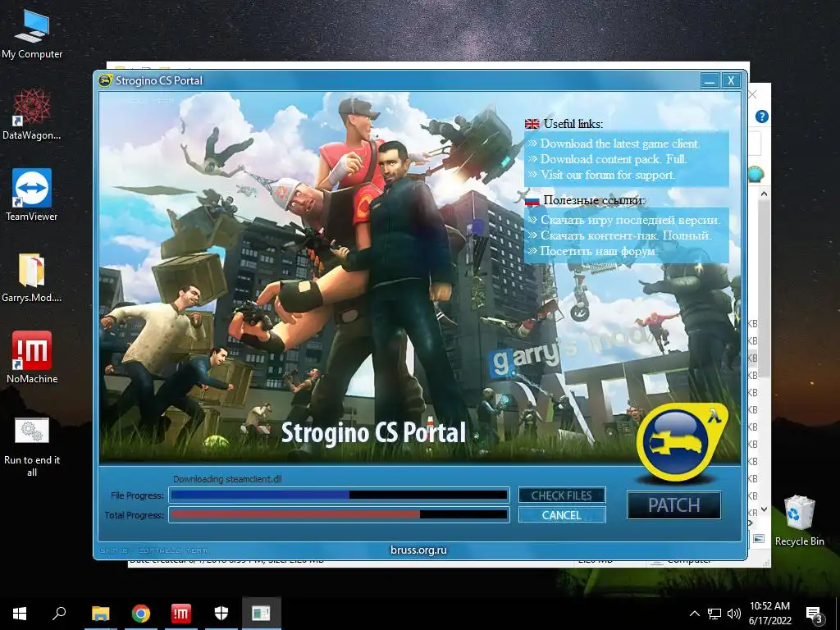Open the 'Run to end it all' script
This screenshot has height=630, width=840.
pyautogui.click(x=32, y=446)
